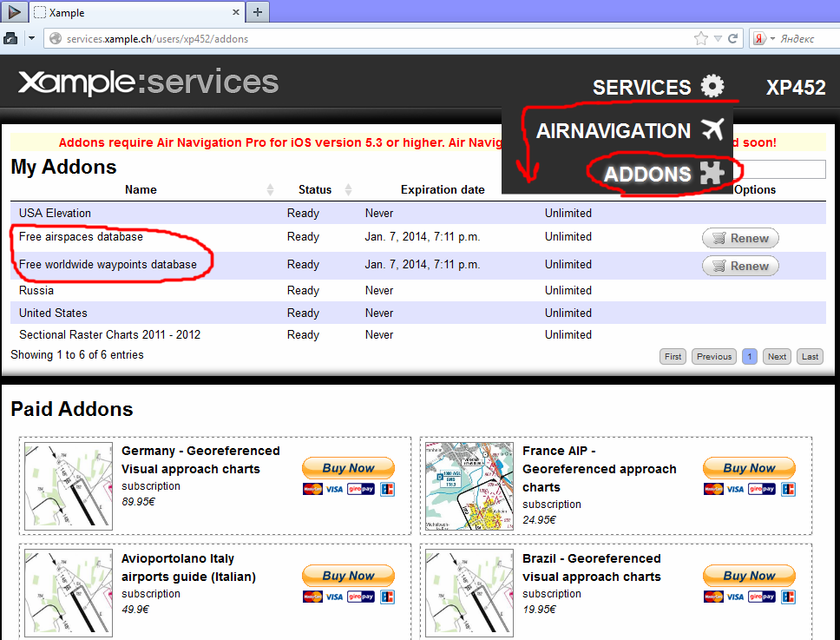
Task: Buy Now Germany Georeferenced approach charts
Action: tap(348, 468)
